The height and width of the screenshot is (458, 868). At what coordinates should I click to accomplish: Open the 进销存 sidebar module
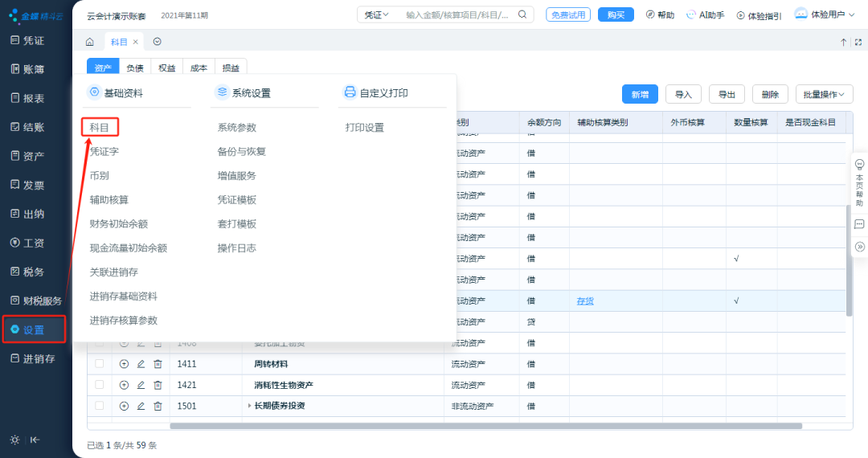point(33,358)
